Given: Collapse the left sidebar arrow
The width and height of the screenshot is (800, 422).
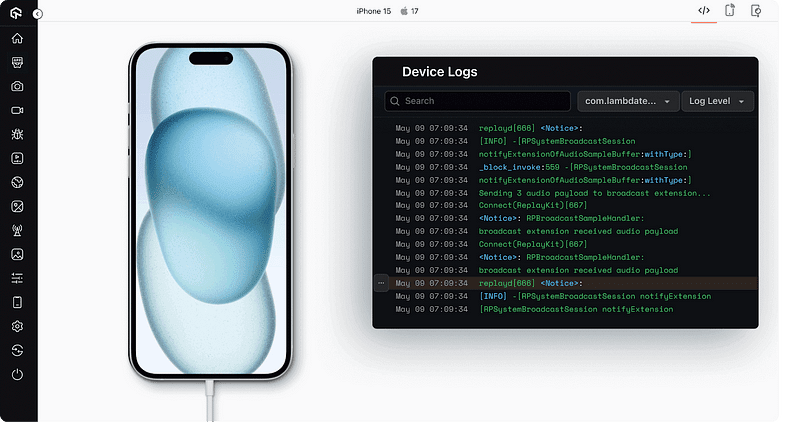Looking at the screenshot, I should coord(38,14).
